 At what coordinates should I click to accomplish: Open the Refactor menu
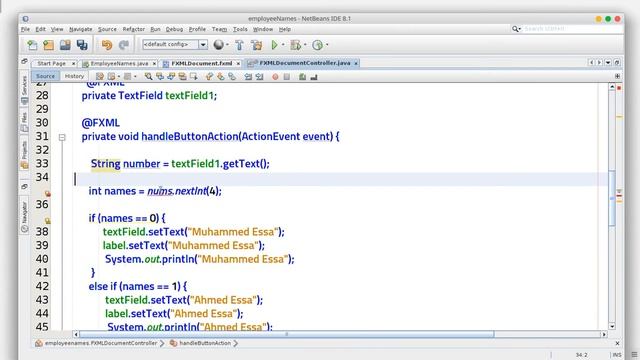click(x=133, y=29)
